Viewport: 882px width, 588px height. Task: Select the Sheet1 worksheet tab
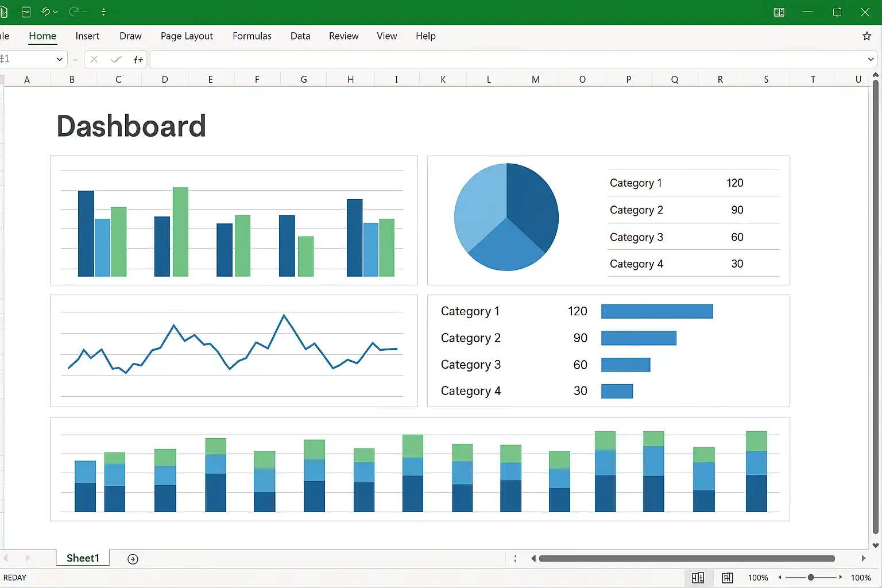83,558
